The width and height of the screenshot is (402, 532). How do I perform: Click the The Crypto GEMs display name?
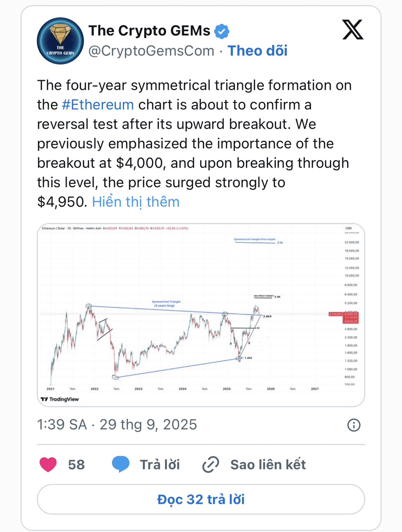tap(149, 31)
